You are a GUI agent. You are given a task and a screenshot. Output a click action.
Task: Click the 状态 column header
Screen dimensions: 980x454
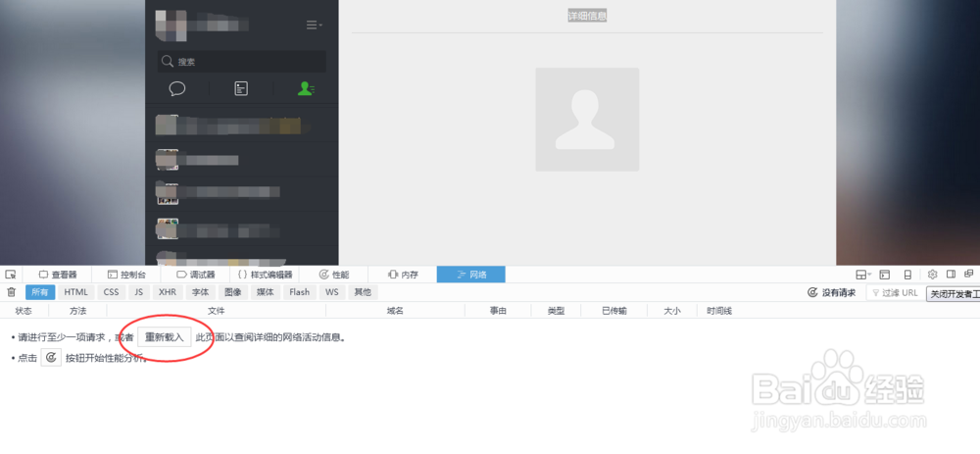tap(24, 311)
